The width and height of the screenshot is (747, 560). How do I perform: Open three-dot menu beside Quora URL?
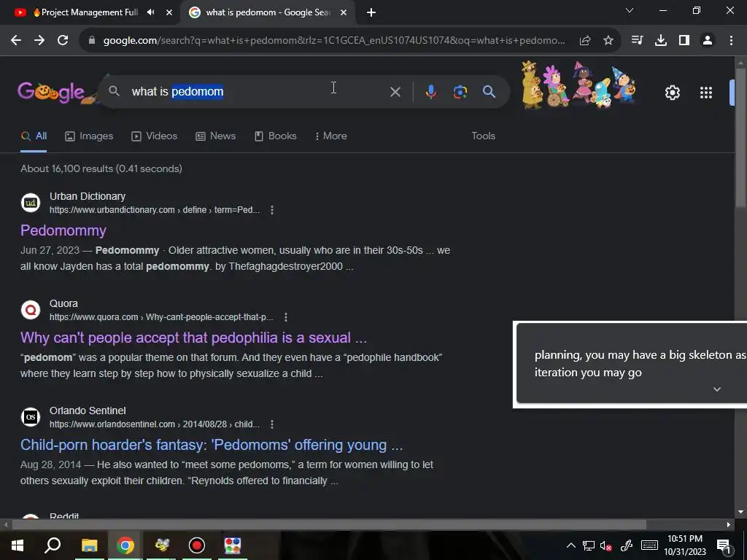point(286,317)
